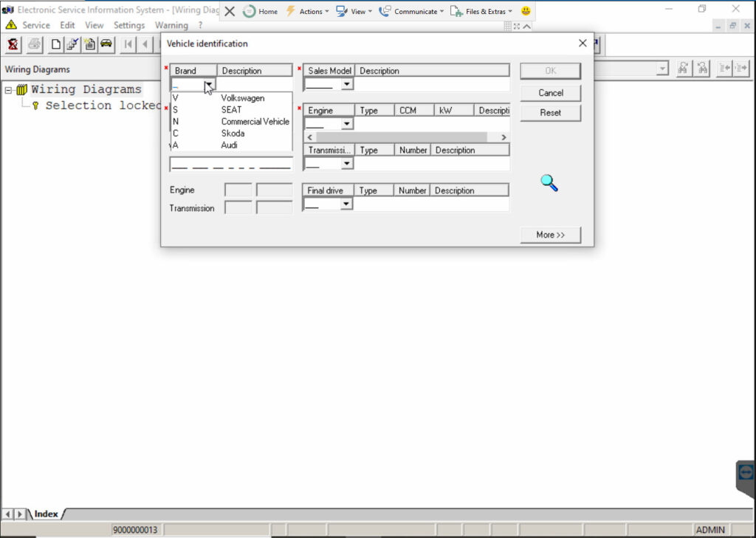Click the smiley face feedback icon
This screenshot has height=538, width=756.
pos(526,11)
